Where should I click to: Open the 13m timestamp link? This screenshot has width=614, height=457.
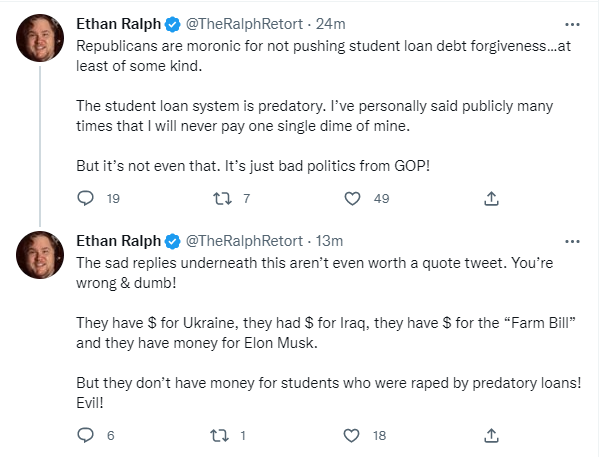329,241
